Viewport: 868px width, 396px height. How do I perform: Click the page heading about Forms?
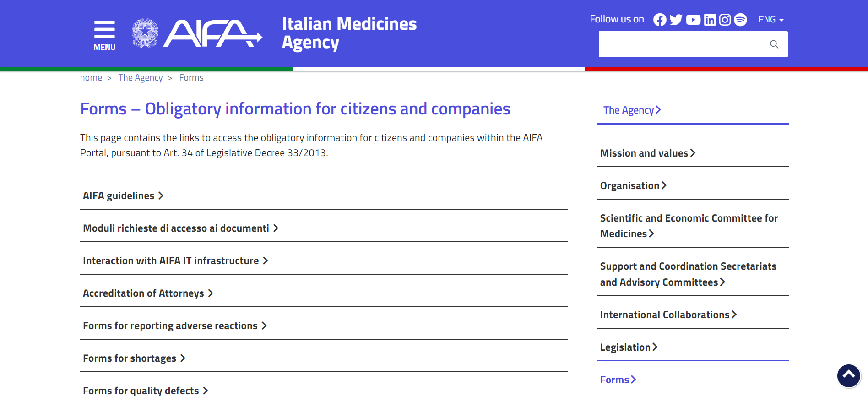295,109
